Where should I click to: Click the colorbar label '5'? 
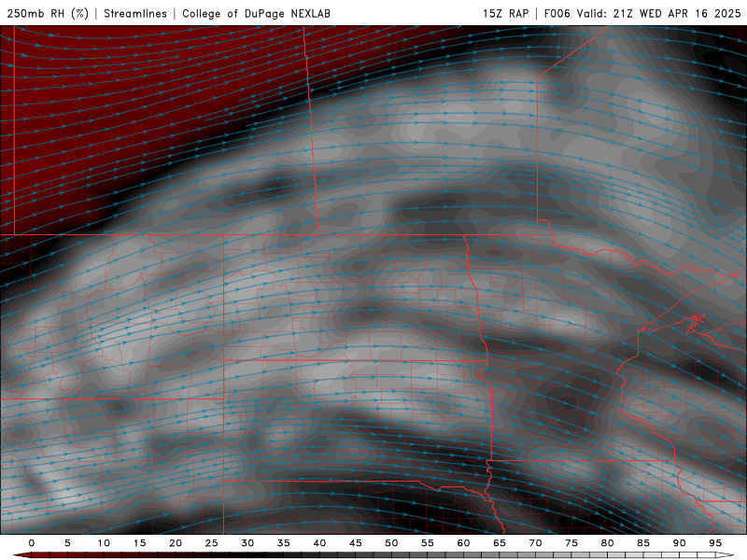67,543
